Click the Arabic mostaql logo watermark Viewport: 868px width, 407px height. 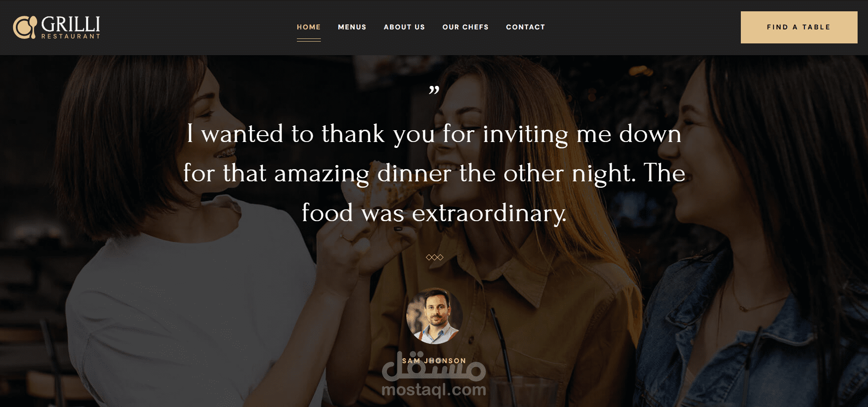click(434, 367)
